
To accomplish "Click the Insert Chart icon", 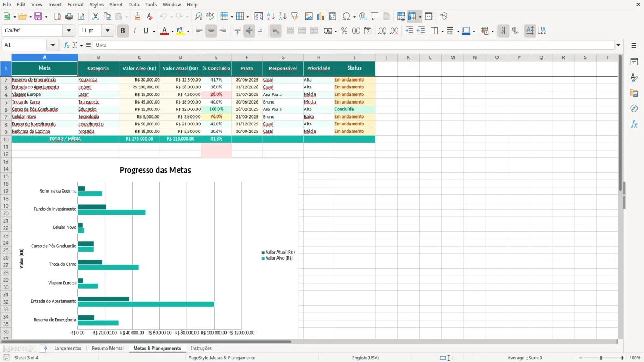I will (x=321, y=17).
